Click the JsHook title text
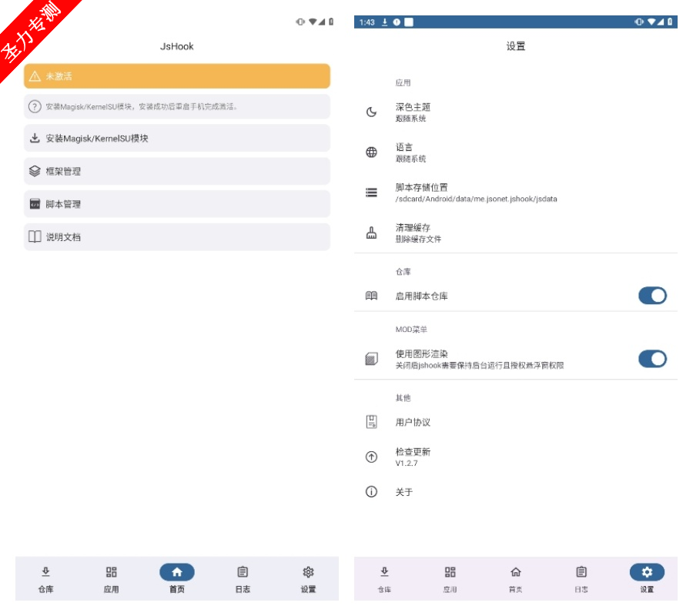The image size is (693, 616). 177,46
